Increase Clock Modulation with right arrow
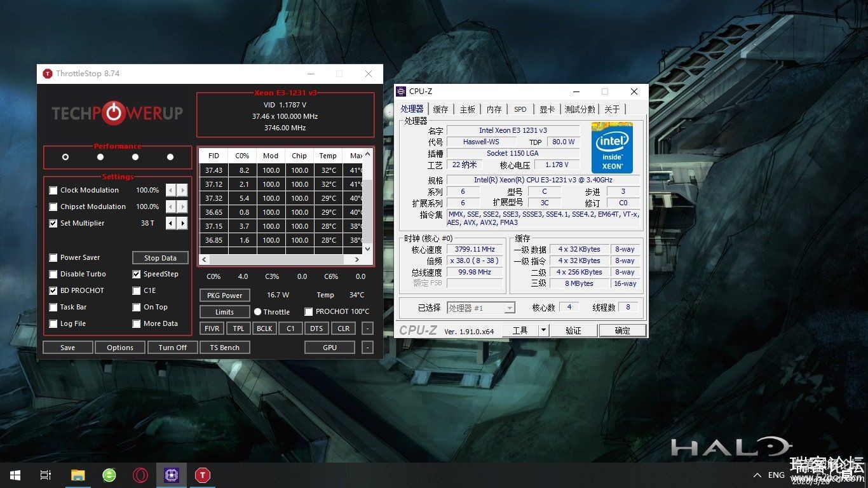The height and width of the screenshot is (488, 868). [182, 190]
